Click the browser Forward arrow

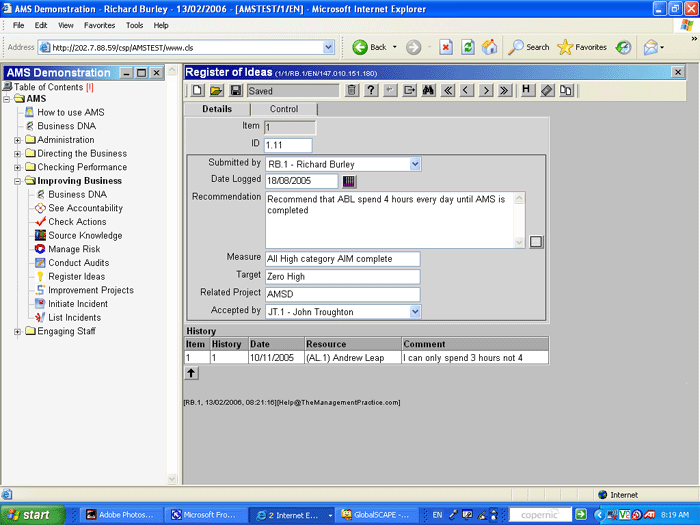413,47
